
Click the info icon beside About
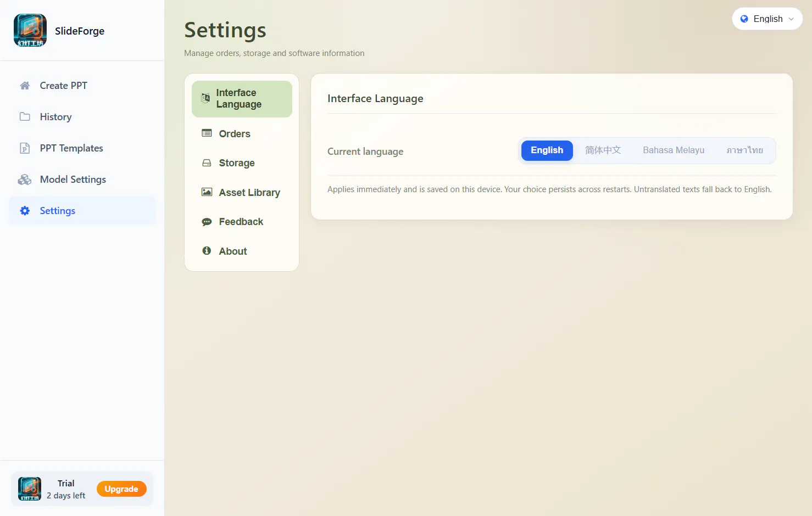tap(207, 251)
